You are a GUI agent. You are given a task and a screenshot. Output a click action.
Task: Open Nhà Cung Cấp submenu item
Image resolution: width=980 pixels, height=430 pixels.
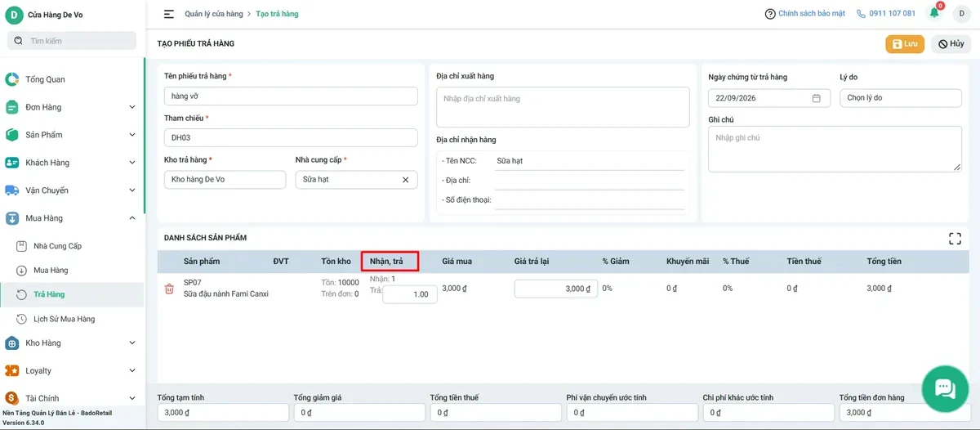click(x=57, y=246)
